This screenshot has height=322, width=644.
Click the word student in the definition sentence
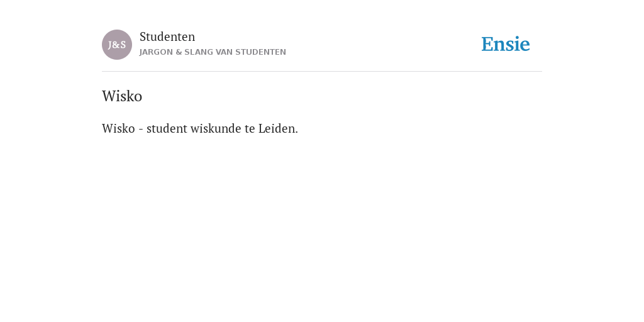click(167, 128)
